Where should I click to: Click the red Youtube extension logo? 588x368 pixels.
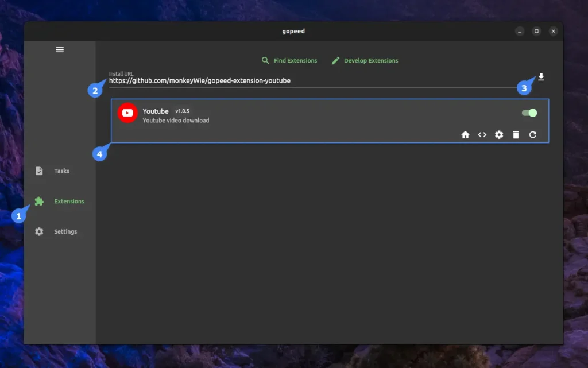pyautogui.click(x=127, y=113)
